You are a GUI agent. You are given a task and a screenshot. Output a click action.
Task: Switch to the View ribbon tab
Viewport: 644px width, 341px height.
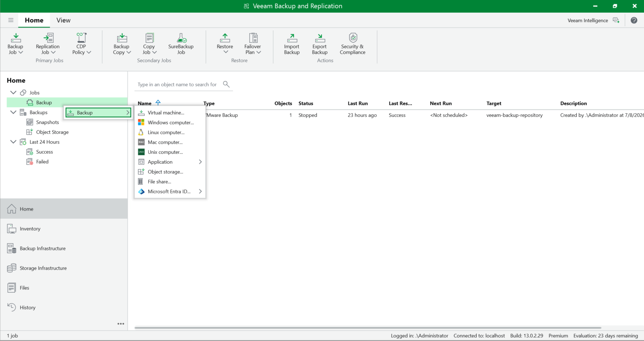tap(64, 20)
